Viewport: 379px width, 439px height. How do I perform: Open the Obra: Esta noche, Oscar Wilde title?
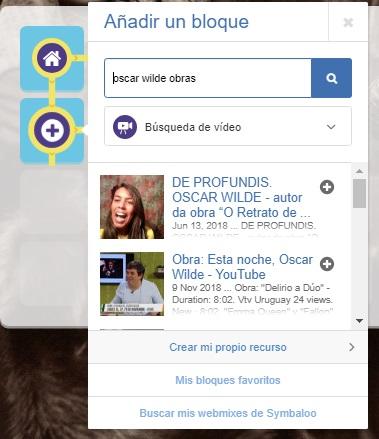click(x=242, y=267)
